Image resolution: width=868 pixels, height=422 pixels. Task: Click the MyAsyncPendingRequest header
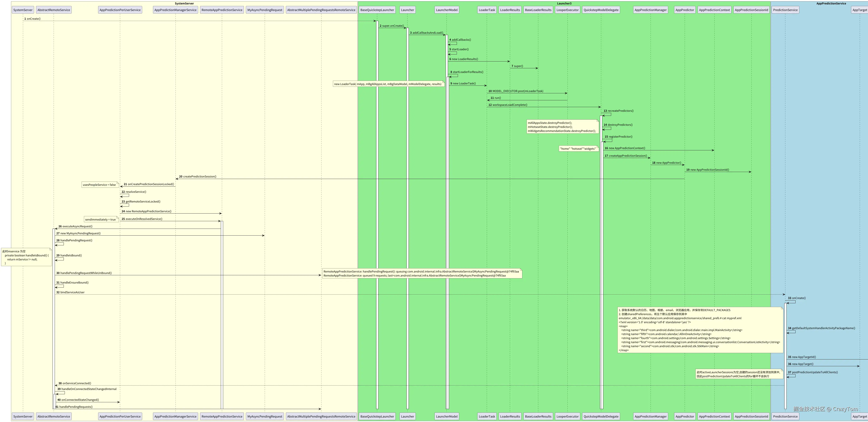point(264,10)
